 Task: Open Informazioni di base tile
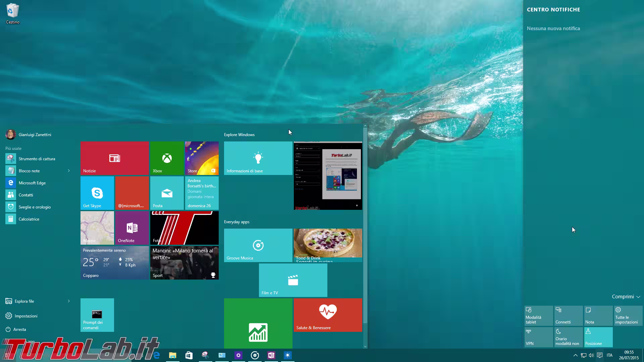258,158
